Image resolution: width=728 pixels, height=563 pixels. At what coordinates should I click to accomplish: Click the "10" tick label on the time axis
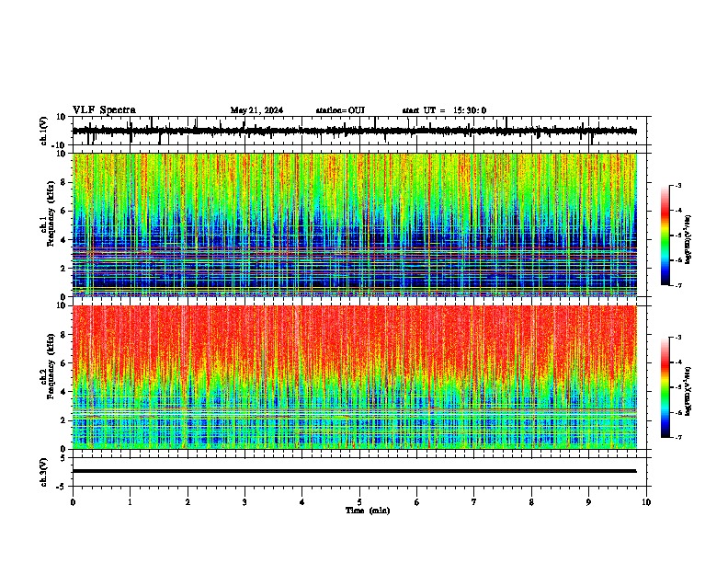coord(646,502)
